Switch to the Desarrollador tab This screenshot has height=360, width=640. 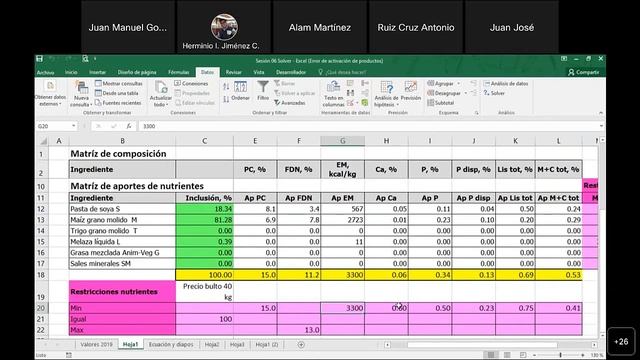coord(291,72)
